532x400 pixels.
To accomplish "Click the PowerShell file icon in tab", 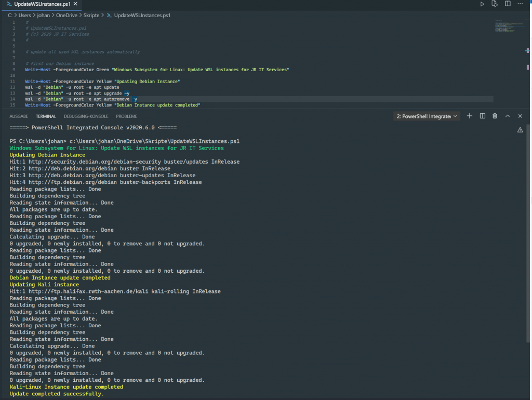I will pyautogui.click(x=9, y=4).
